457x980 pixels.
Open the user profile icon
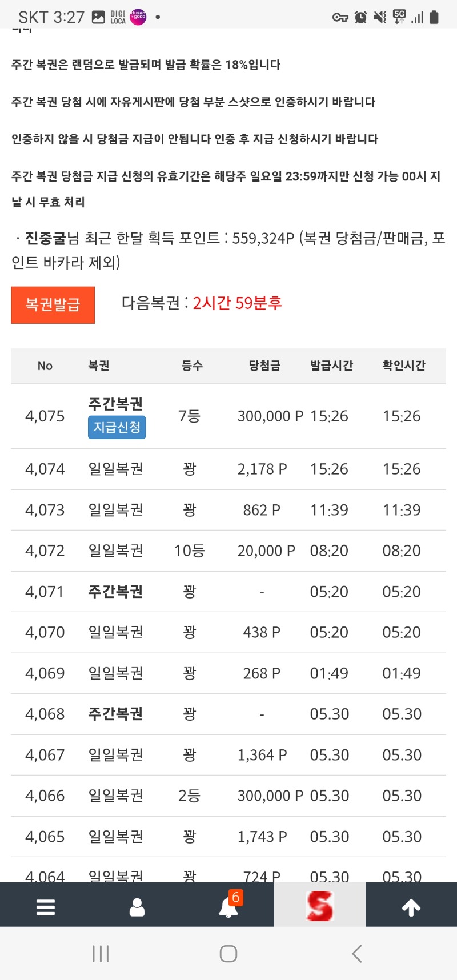tap(137, 907)
